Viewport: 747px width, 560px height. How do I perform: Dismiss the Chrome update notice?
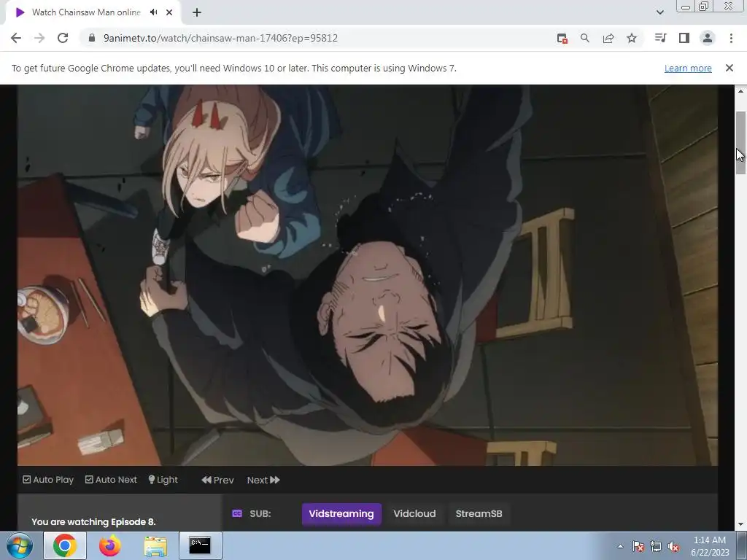click(729, 68)
